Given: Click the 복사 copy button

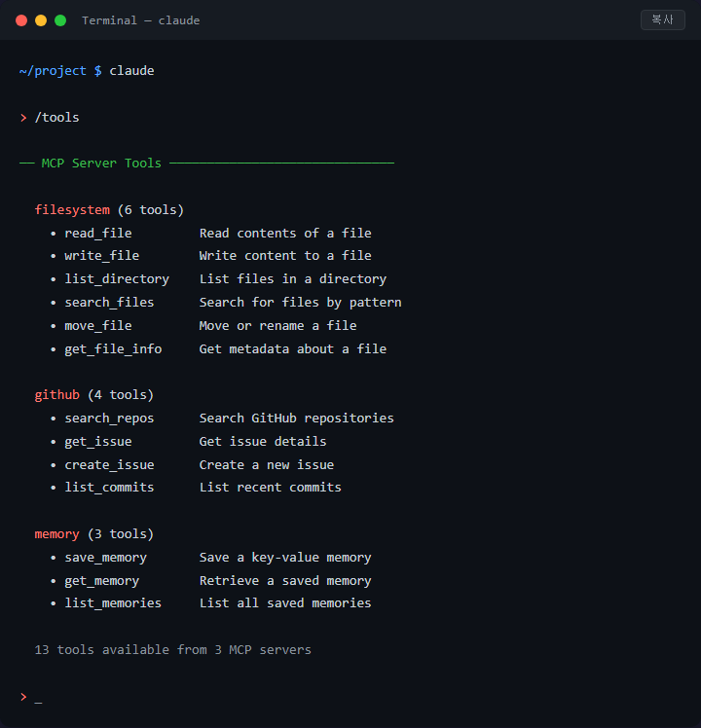Looking at the screenshot, I should [x=662, y=20].
